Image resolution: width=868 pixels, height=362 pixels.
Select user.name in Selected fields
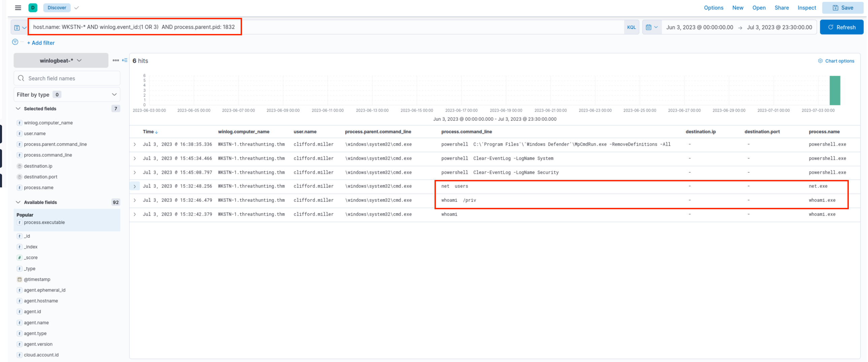point(35,134)
